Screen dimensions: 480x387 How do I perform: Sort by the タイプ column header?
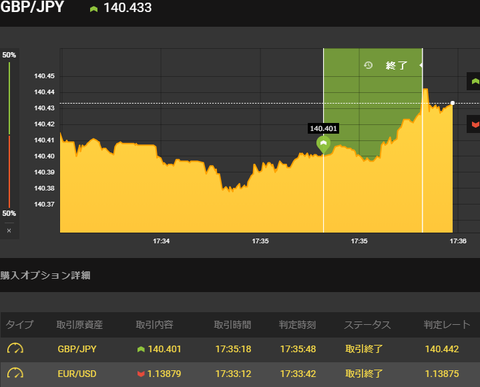tap(19, 324)
